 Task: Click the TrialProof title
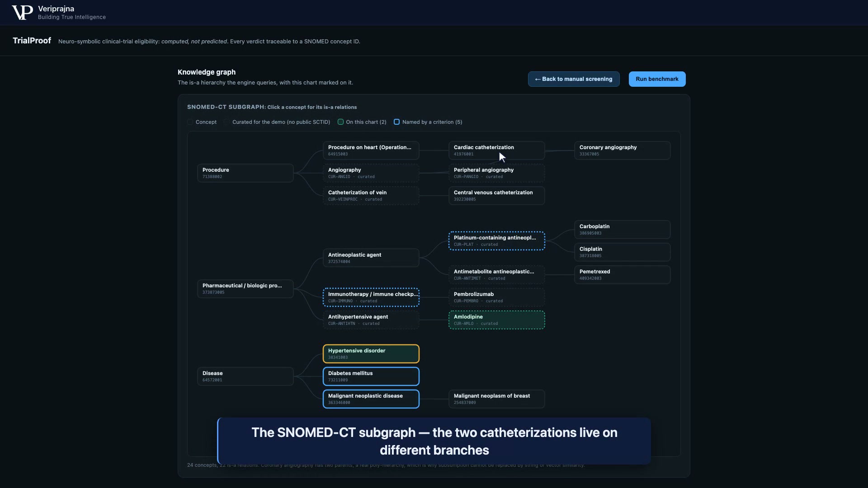click(32, 41)
